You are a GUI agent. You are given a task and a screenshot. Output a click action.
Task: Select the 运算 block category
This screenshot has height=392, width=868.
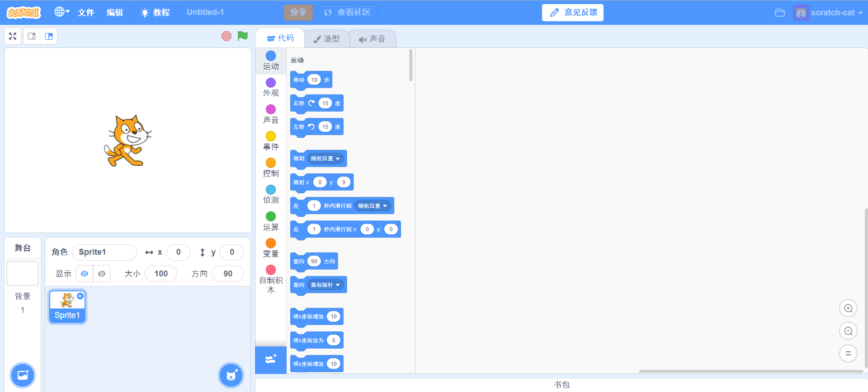[x=271, y=221]
